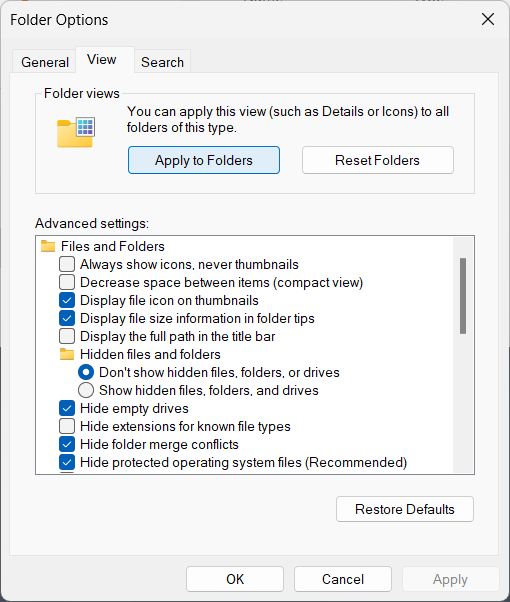Disable Display file size information in folder tips
This screenshot has width=510, height=602.
coord(67,318)
